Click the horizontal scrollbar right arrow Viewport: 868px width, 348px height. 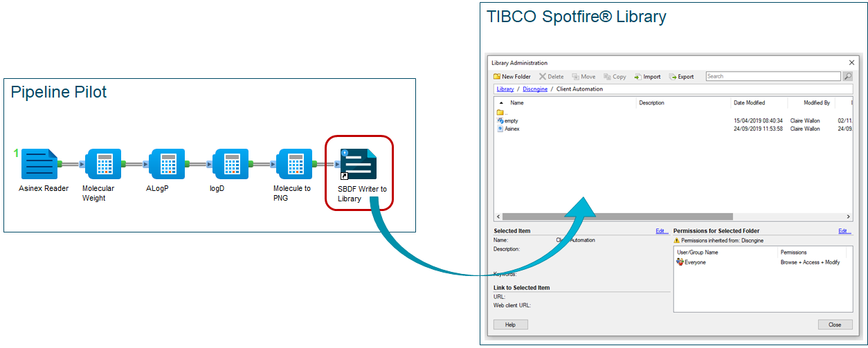(849, 217)
